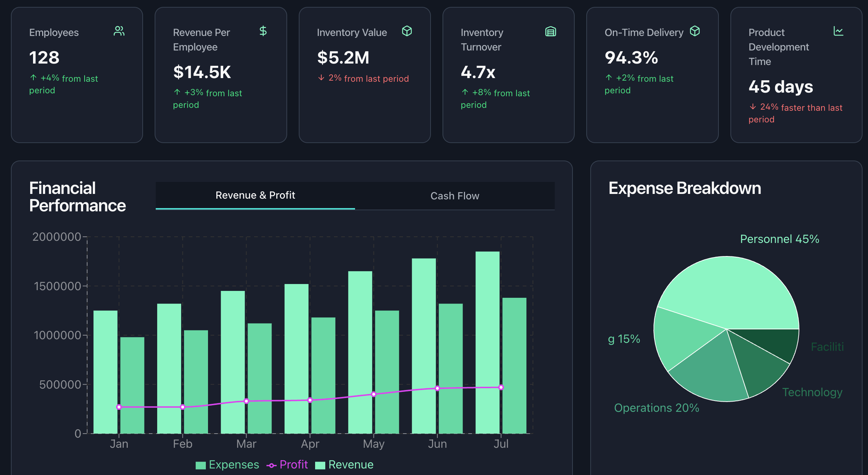Click the Operations 20% pie label
The height and width of the screenshot is (475, 868).
coord(656,408)
